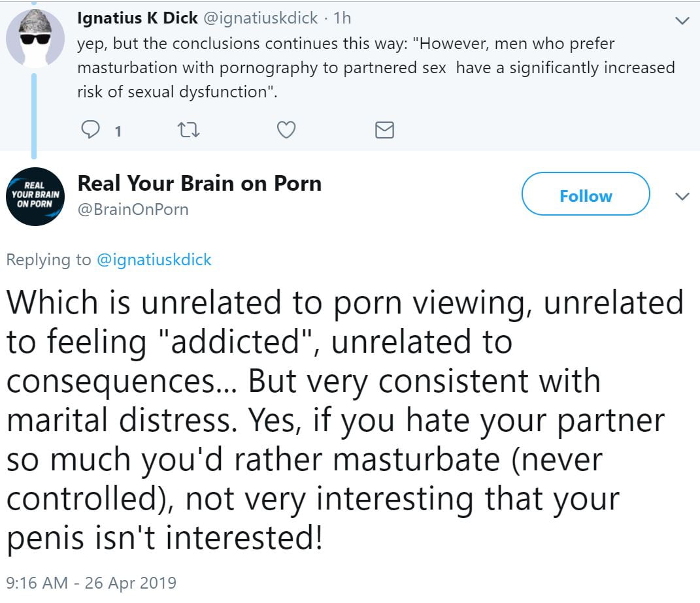This screenshot has height=603, width=700.
Task: Click the @BrainOnPorn handle
Action: tap(133, 210)
